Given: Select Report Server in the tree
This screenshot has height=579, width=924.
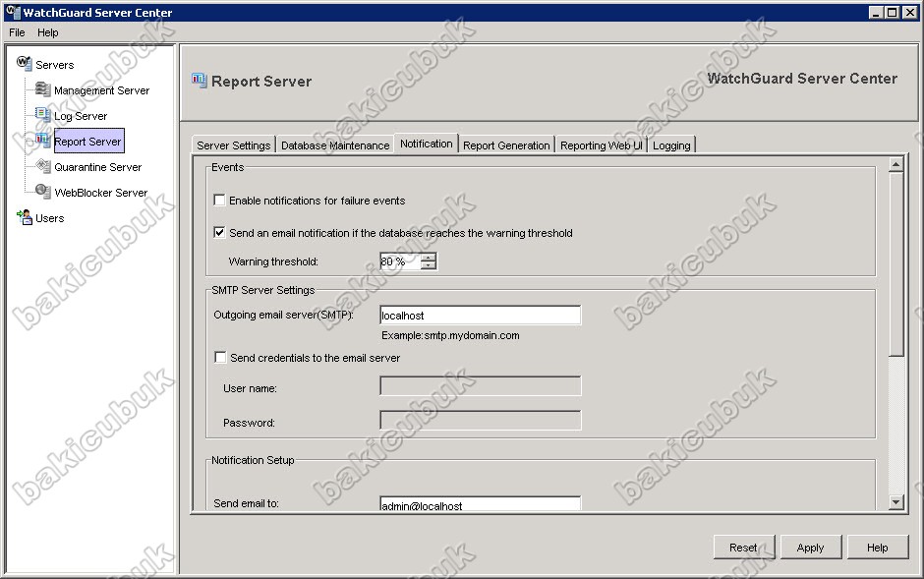Looking at the screenshot, I should [88, 142].
